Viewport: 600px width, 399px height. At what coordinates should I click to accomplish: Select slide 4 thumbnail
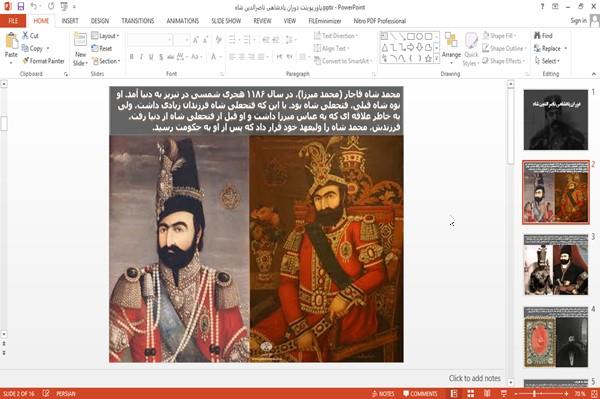pyautogui.click(x=556, y=337)
